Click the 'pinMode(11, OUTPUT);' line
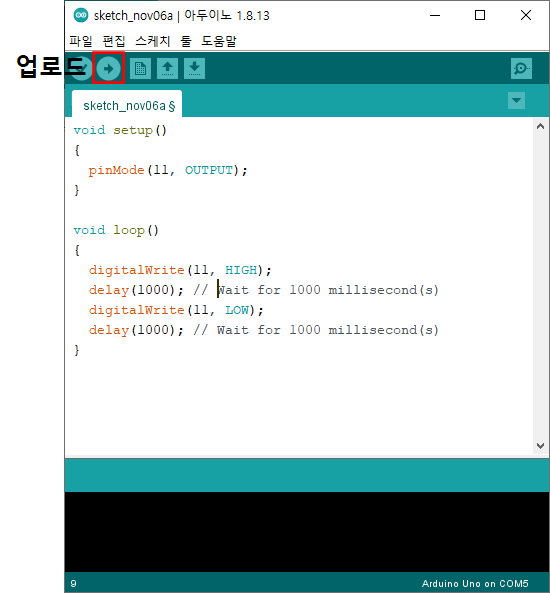The image size is (550, 593). 168,170
